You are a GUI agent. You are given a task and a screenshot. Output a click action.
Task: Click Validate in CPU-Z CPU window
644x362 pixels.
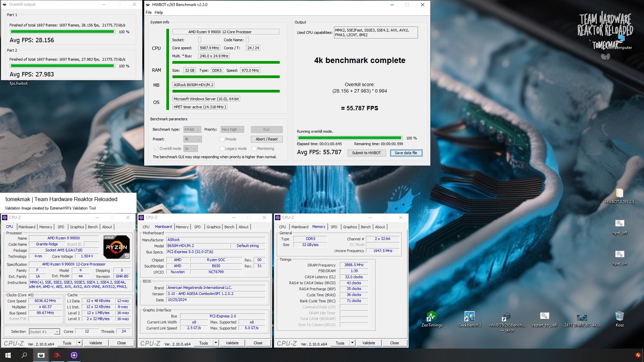pos(96,343)
